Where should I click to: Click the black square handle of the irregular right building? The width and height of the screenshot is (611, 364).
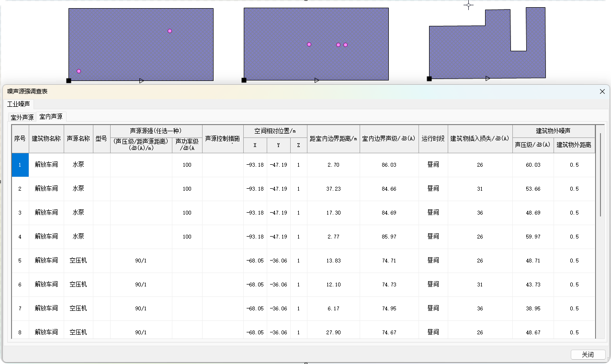pyautogui.click(x=429, y=79)
